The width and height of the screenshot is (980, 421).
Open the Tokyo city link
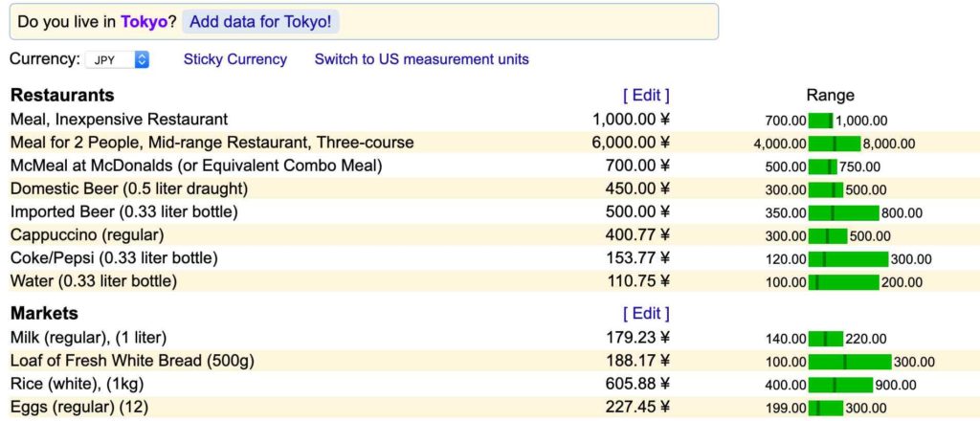tap(144, 22)
